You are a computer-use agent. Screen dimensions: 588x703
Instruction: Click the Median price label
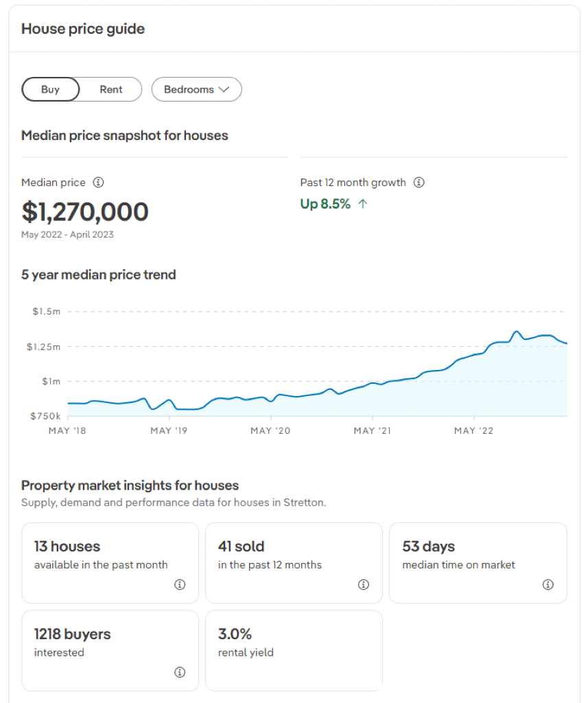54,183
